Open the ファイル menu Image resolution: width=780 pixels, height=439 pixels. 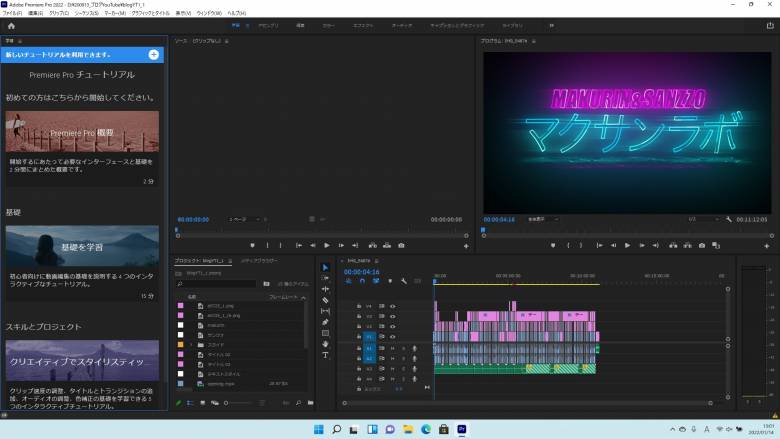12,13
